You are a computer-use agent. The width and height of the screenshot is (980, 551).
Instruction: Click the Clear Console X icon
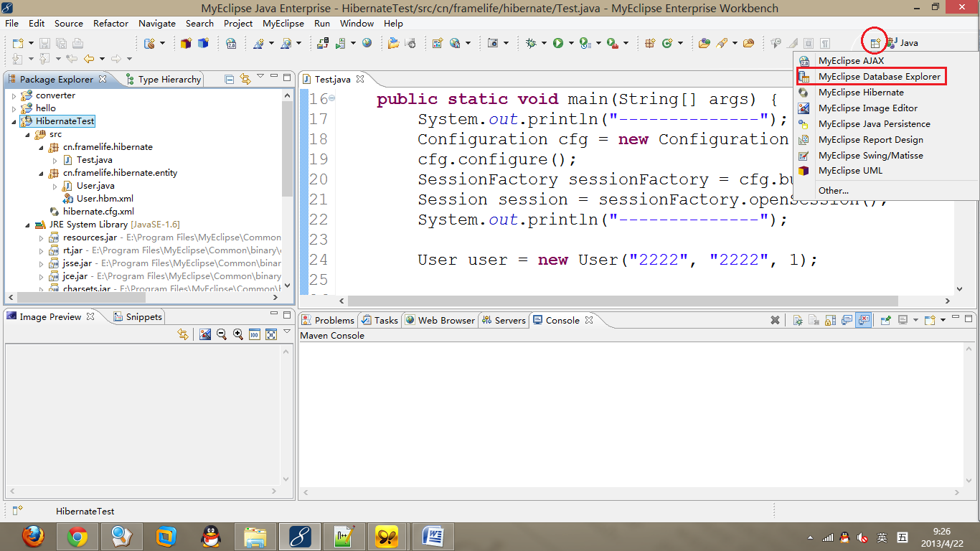click(x=775, y=320)
